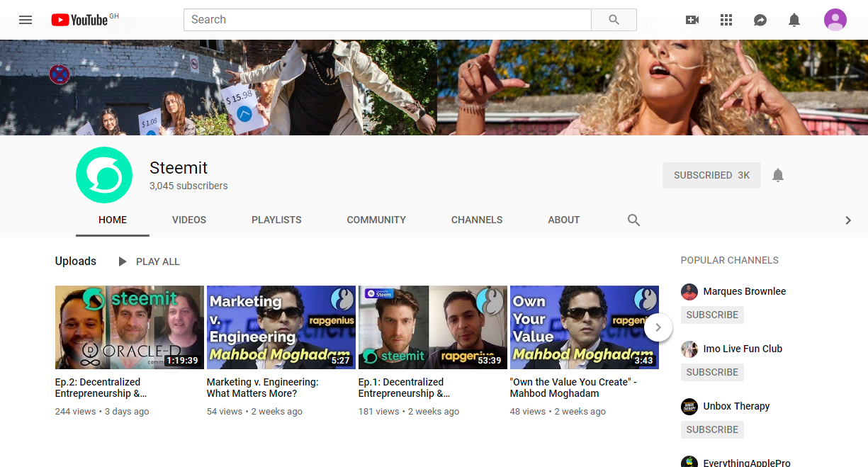This screenshot has height=467, width=868.
Task: Subscribe to Marques Brownlee
Action: click(712, 315)
